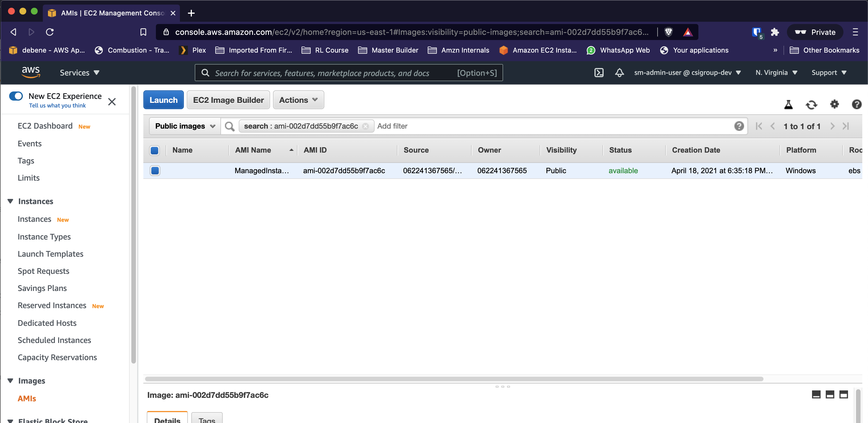Open the Bitwarden extension icon
This screenshot has width=868, height=423.
tap(757, 32)
